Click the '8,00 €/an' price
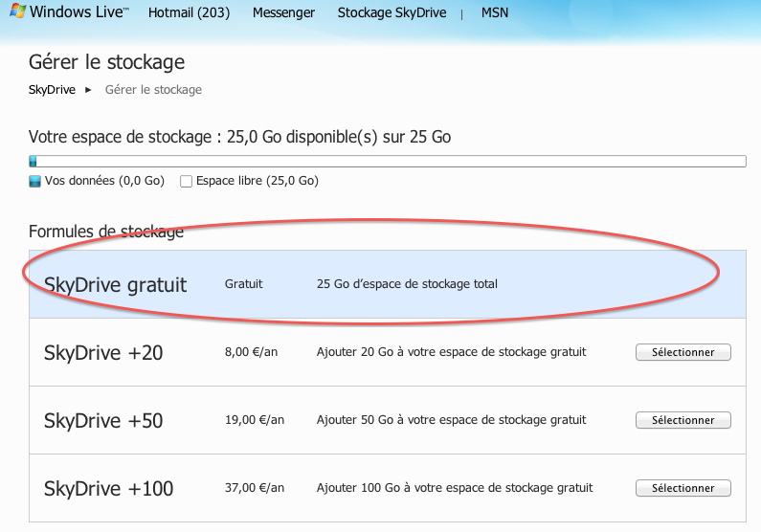 click(251, 352)
